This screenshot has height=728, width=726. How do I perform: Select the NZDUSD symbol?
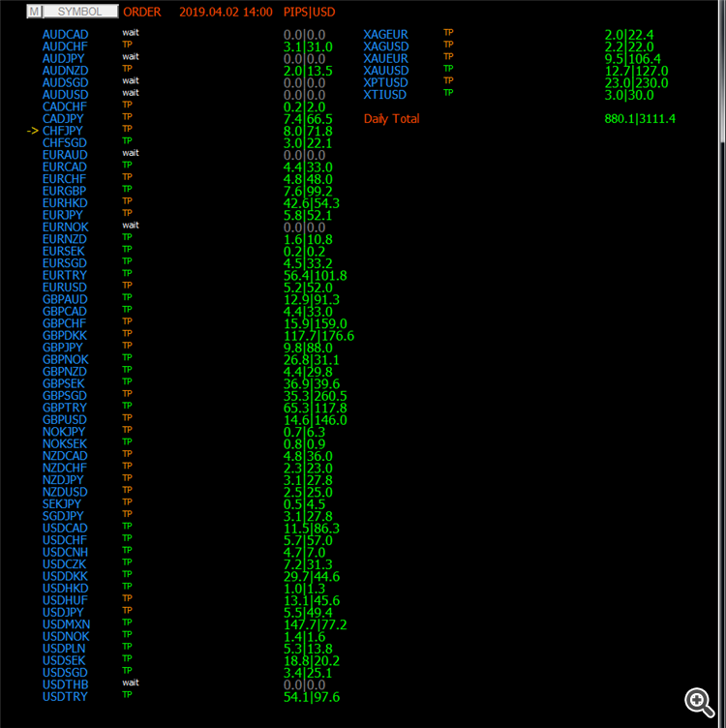65,492
